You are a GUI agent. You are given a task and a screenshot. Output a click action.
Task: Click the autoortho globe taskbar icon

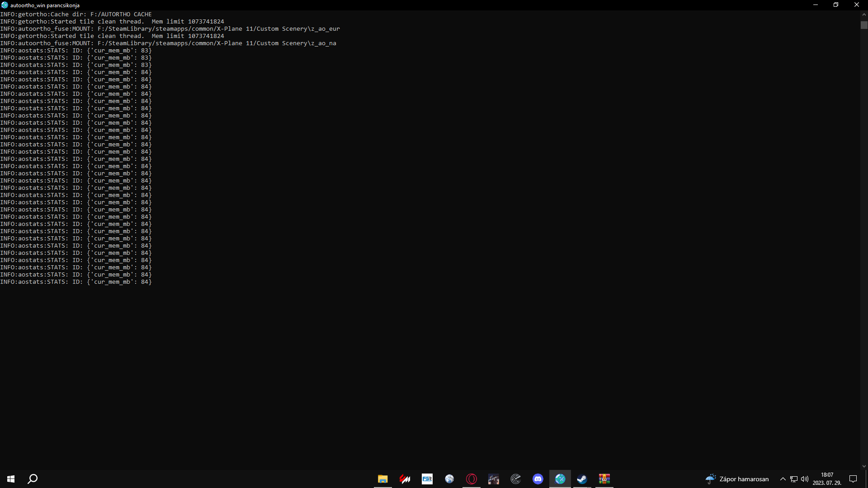tap(560, 479)
